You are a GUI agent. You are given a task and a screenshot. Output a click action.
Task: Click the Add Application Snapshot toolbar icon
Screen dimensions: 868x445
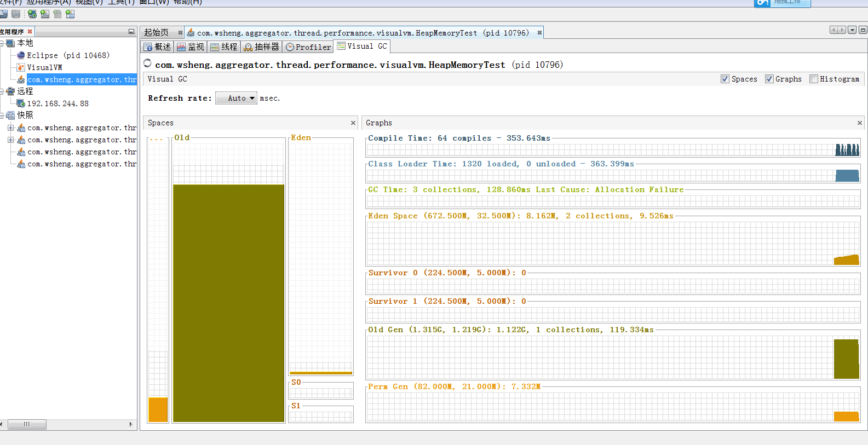click(70, 14)
